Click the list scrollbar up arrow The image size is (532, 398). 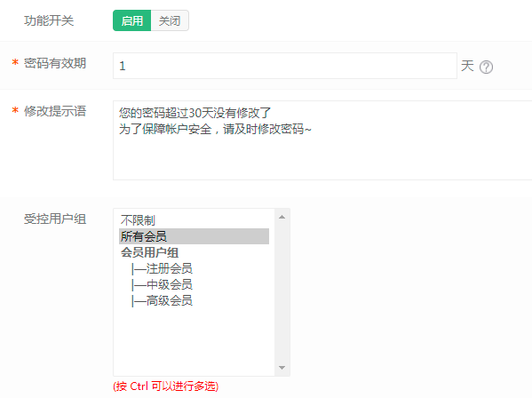point(282,217)
